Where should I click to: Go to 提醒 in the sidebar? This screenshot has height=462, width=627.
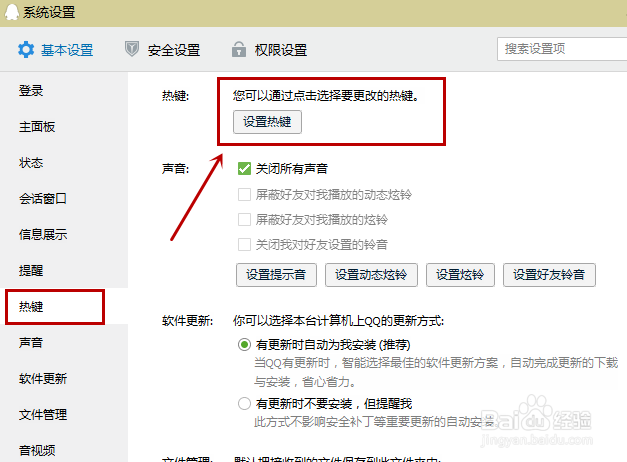(x=31, y=270)
